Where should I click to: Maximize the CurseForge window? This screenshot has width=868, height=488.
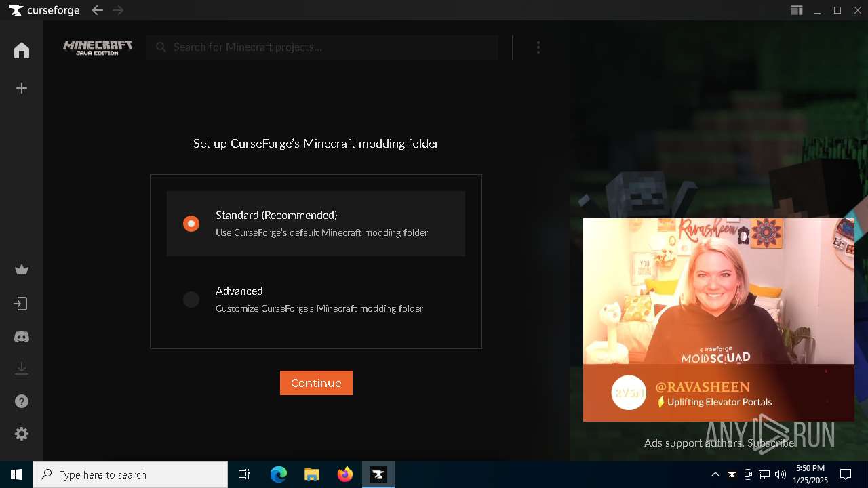837,10
